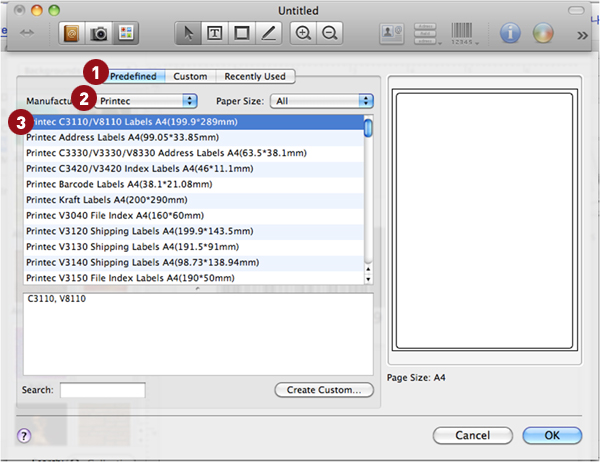Viewport: 600px width, 462px height.
Task: Select Printec V3140 Shipping Labels A4 row
Action: (x=194, y=263)
